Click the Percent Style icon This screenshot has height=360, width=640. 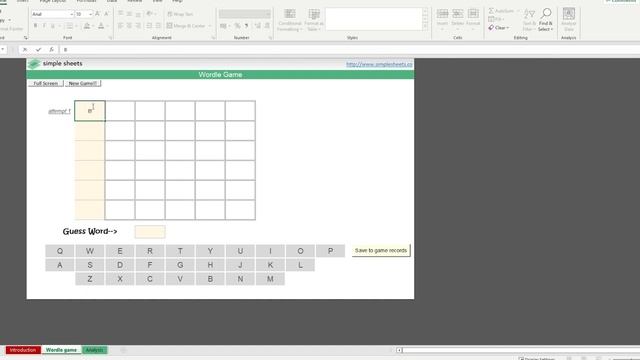pyautogui.click(x=237, y=26)
